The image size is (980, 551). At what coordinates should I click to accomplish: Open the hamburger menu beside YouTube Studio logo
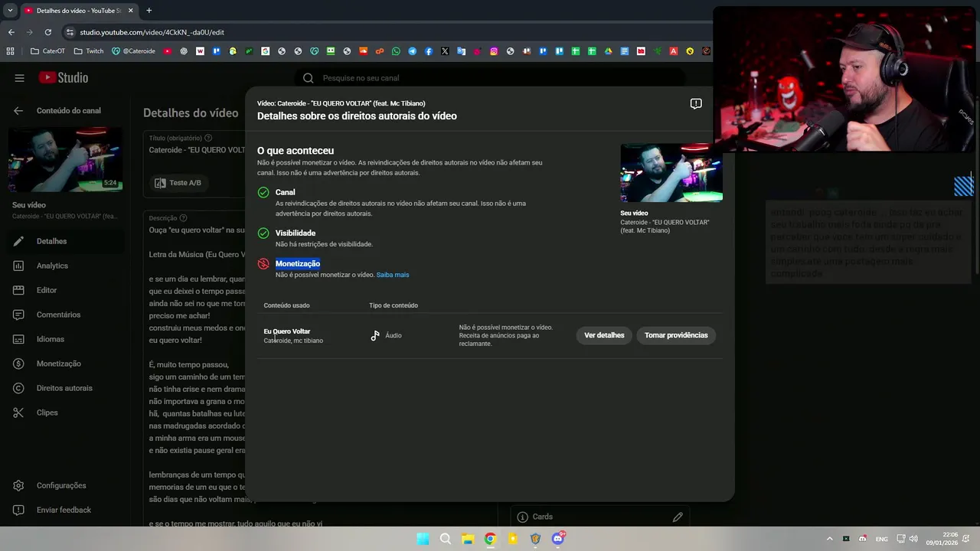(19, 78)
